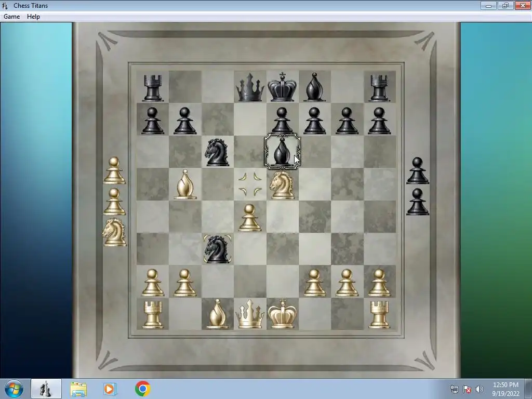Viewport: 532px width, 399px height.
Task: Select the black pawn on f7
Action: pyautogui.click(x=314, y=121)
